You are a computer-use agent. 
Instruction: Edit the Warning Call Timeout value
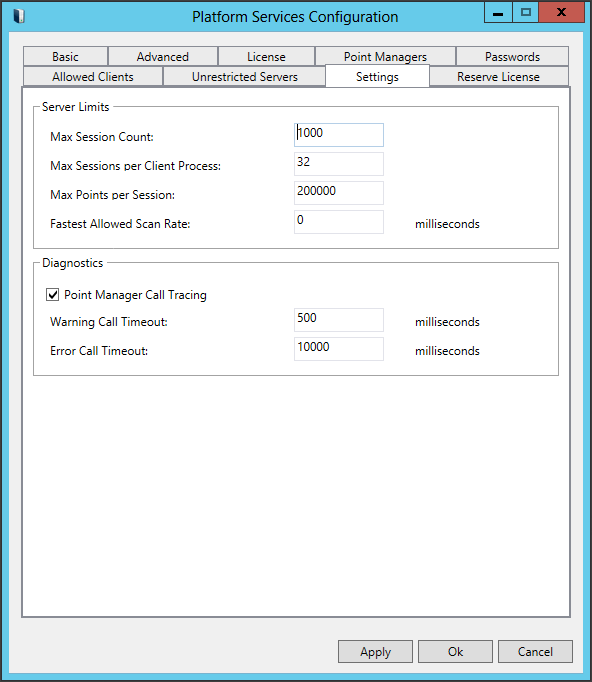(x=339, y=320)
